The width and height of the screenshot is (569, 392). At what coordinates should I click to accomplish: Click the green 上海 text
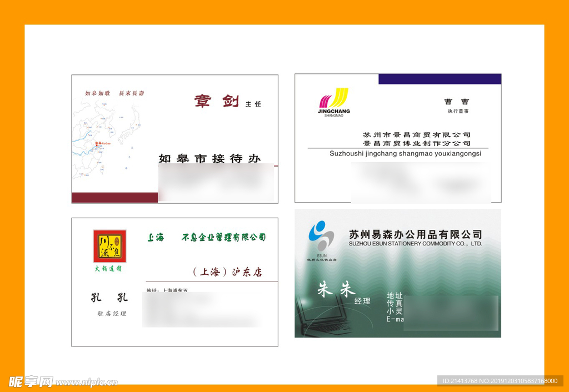(x=156, y=238)
